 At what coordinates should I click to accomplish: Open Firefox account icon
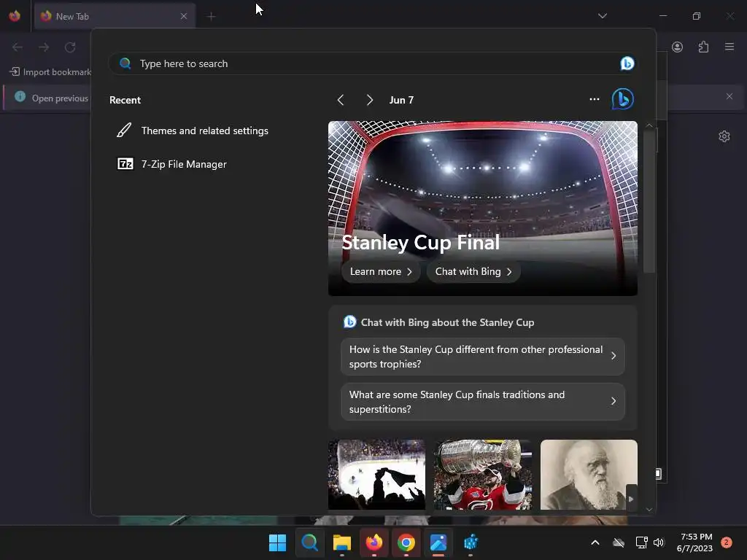[x=677, y=47]
